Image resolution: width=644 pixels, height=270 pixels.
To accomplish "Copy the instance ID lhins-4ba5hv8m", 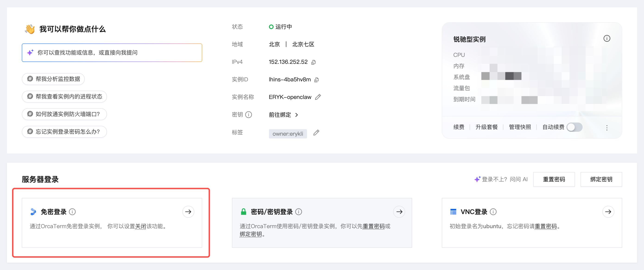I will pyautogui.click(x=316, y=80).
